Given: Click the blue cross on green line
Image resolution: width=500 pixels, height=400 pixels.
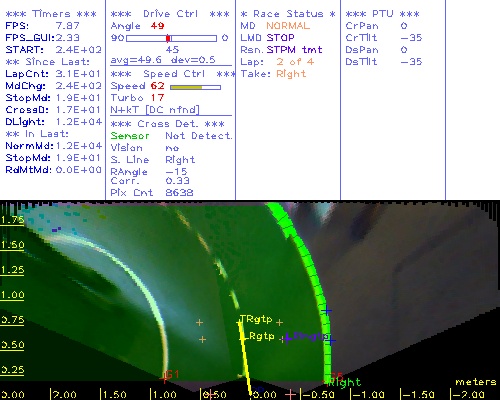Looking at the screenshot, I should (x=327, y=311).
